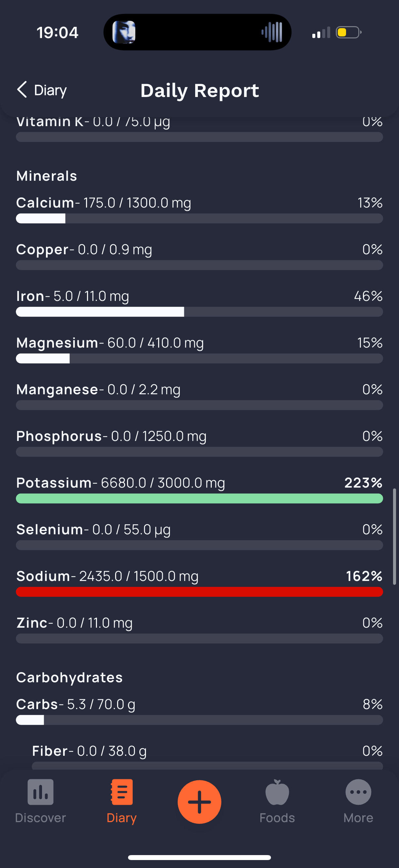Open the Foods apple icon
Viewport: 399px width, 868px height.
277,792
